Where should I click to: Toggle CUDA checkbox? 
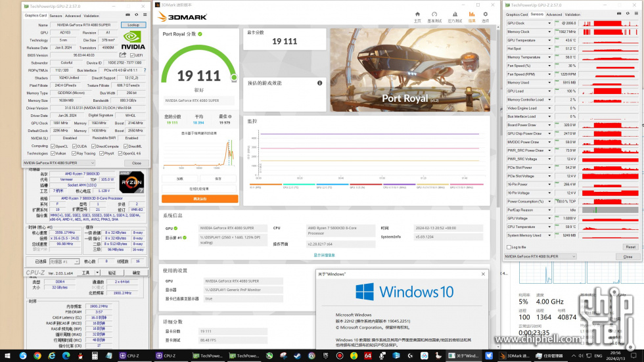point(74,146)
